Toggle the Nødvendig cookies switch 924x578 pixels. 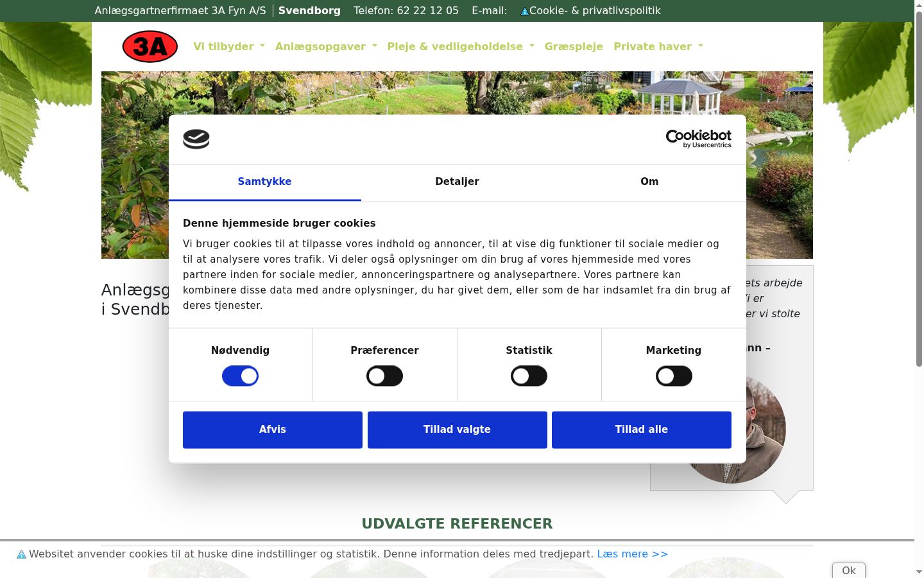[240, 376]
